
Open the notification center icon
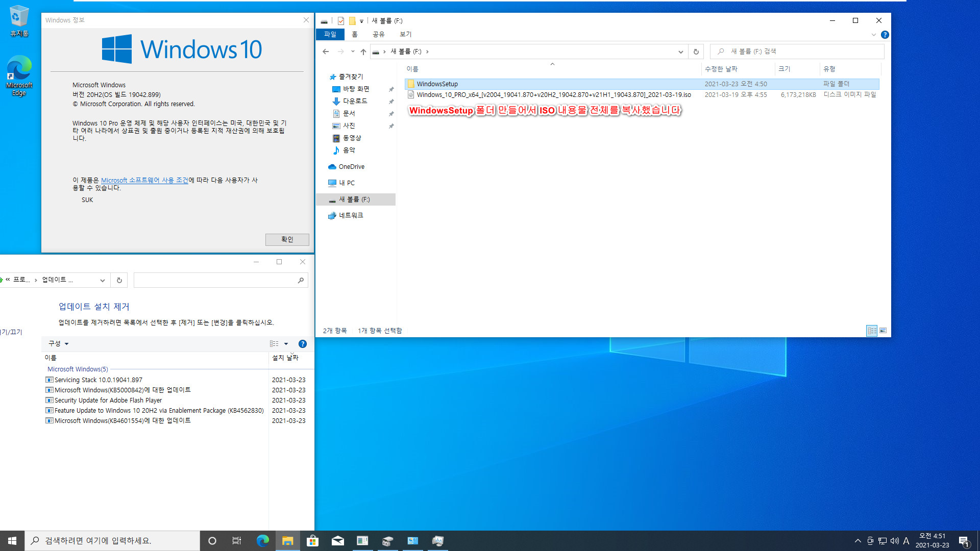[964, 541]
